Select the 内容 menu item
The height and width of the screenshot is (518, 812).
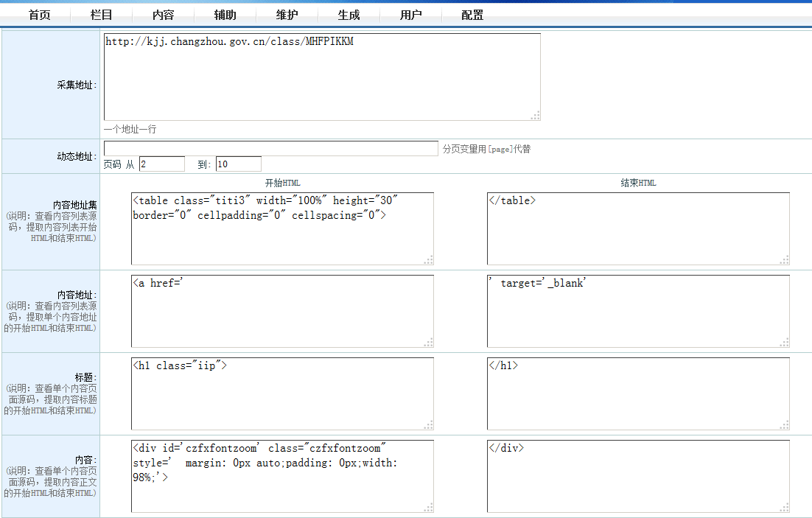pos(163,15)
